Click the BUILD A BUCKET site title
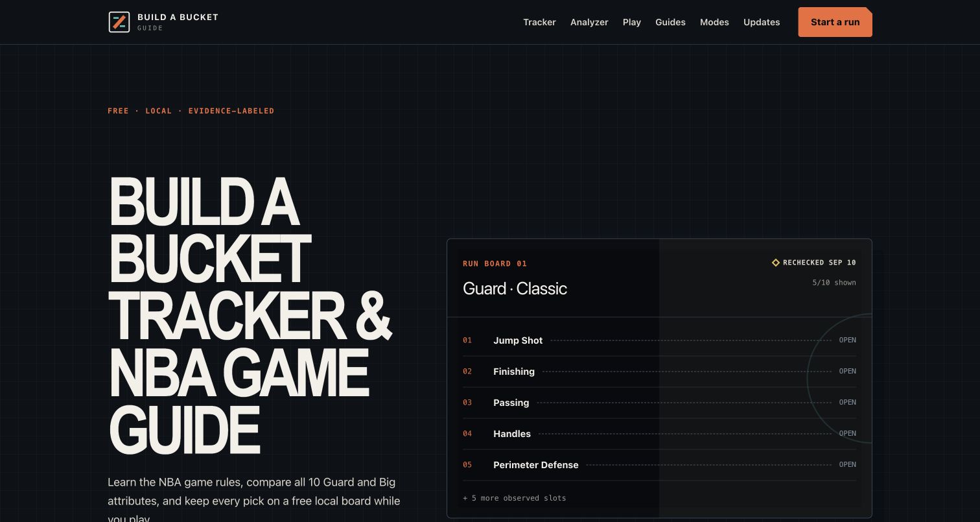This screenshot has width=980, height=522. [x=178, y=17]
